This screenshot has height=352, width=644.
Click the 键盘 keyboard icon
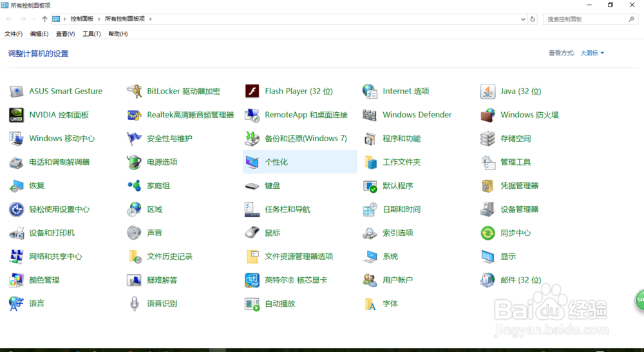[252, 186]
